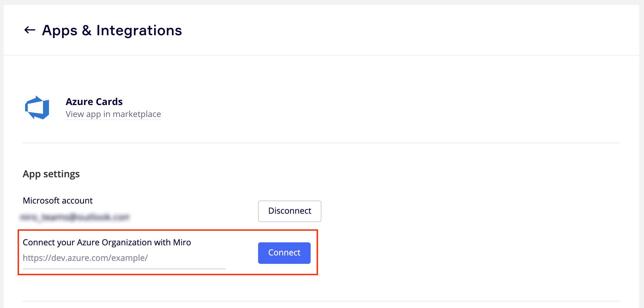This screenshot has width=644, height=308.
Task: Click the word Cards in the app name
Action: point(109,102)
